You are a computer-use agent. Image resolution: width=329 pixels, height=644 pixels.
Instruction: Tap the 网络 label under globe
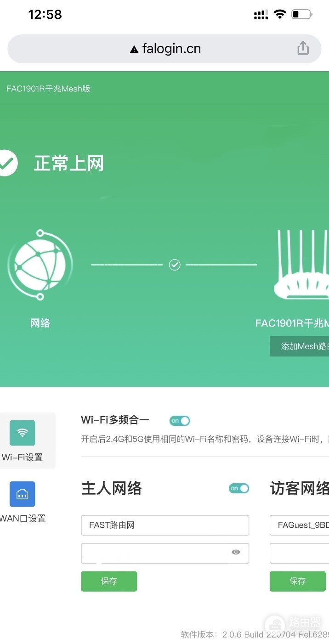pyautogui.click(x=40, y=323)
